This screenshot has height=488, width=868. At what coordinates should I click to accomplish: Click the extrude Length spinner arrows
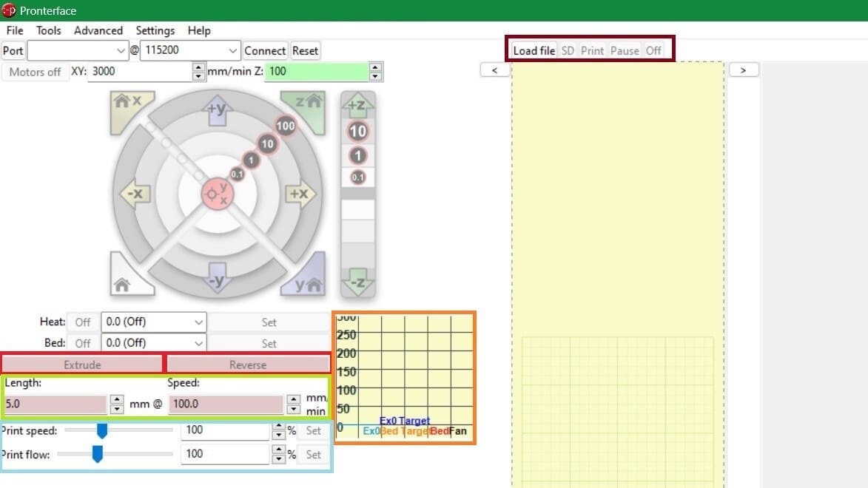pos(116,404)
